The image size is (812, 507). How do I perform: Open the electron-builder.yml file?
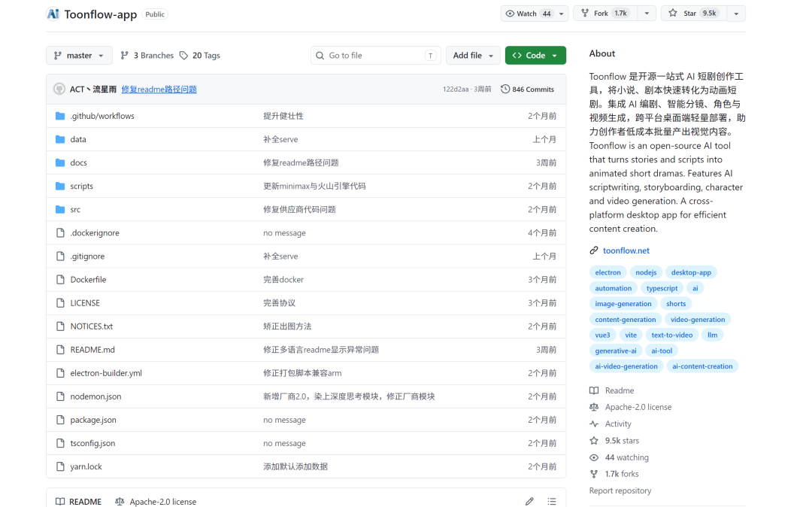(x=106, y=373)
